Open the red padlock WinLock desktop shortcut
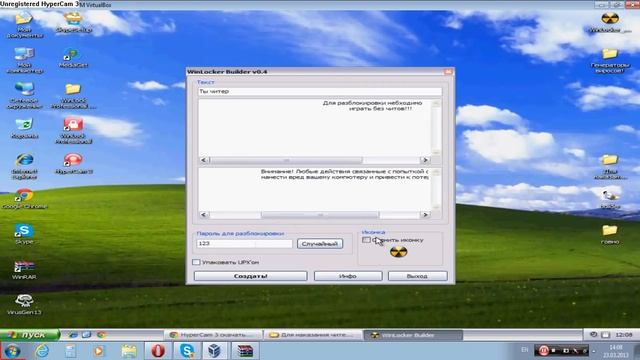Screen dimensions: 640x360 [x=73, y=131]
